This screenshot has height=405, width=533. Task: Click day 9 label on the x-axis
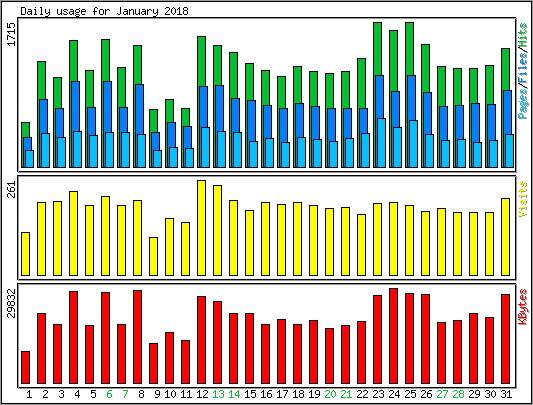pos(157,394)
